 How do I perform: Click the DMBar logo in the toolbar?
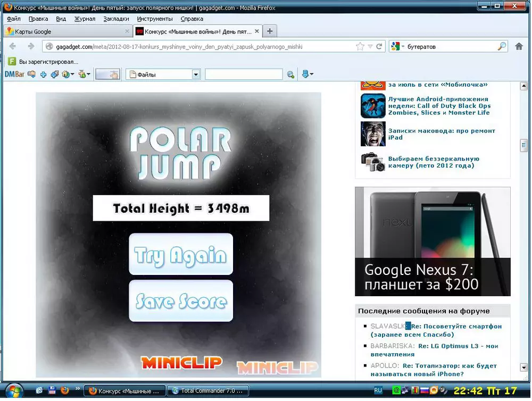point(15,74)
